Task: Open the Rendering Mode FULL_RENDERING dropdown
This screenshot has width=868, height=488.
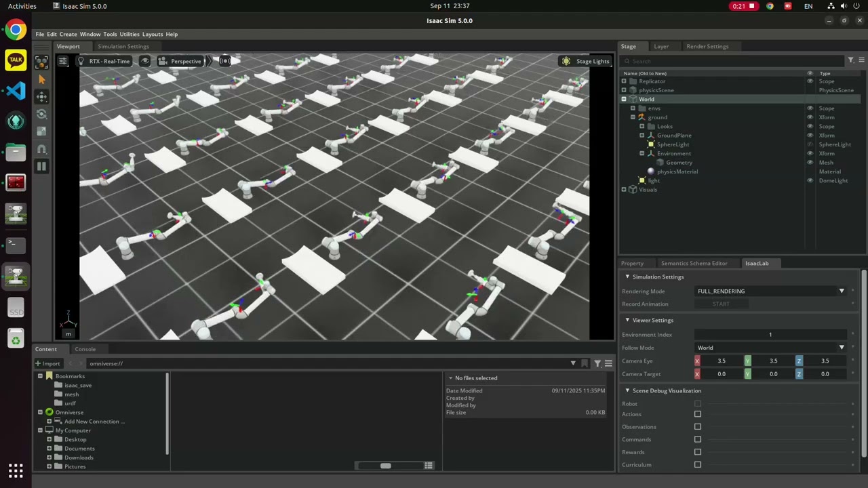Action: pyautogui.click(x=772, y=291)
